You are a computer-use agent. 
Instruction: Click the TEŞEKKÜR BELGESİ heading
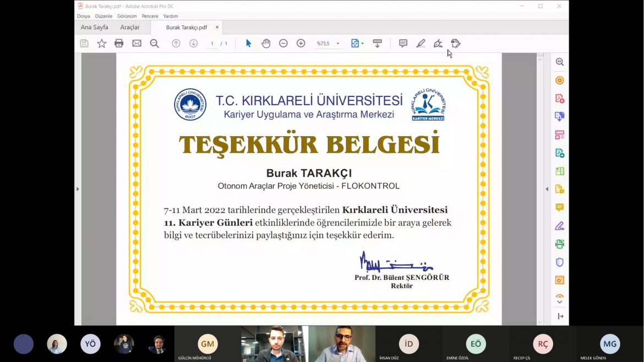pos(309,144)
